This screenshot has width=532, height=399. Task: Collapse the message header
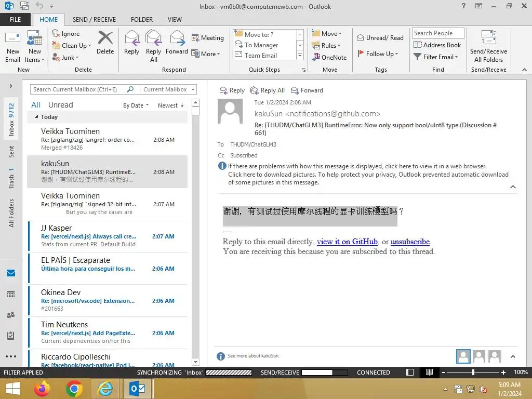[513, 187]
